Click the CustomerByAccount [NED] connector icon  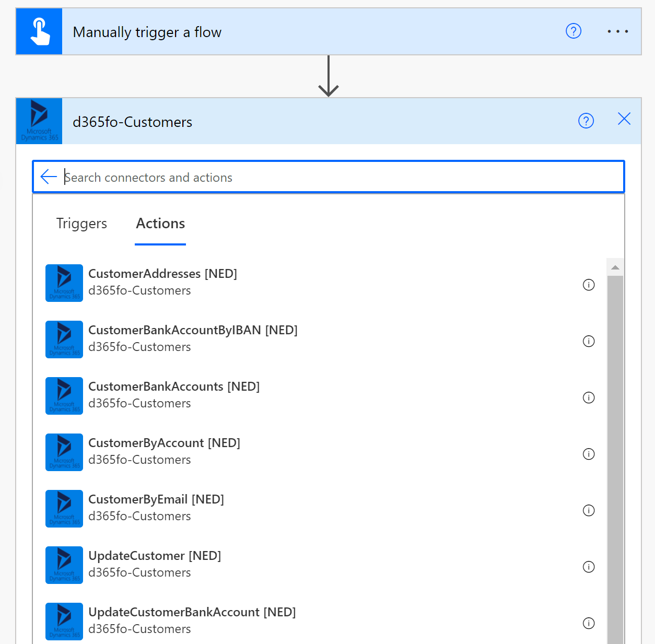pyautogui.click(x=64, y=452)
